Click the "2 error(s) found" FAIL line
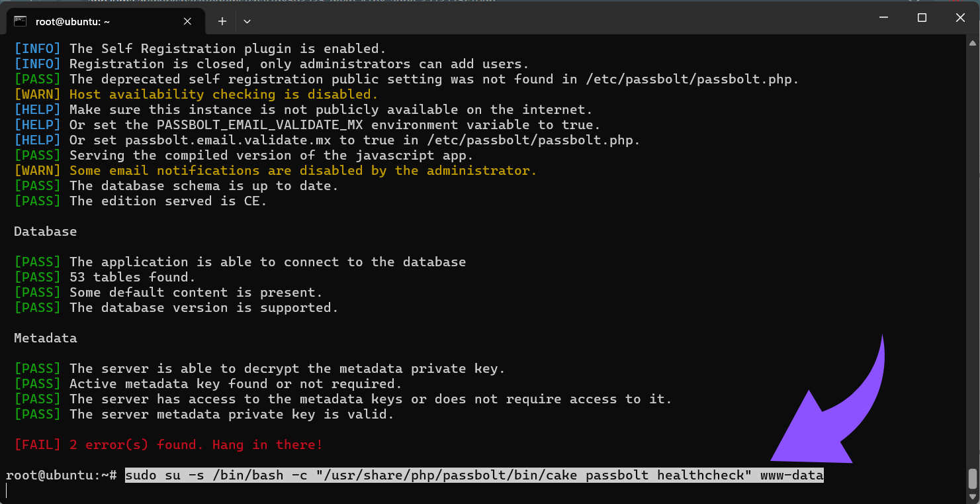 (168, 445)
